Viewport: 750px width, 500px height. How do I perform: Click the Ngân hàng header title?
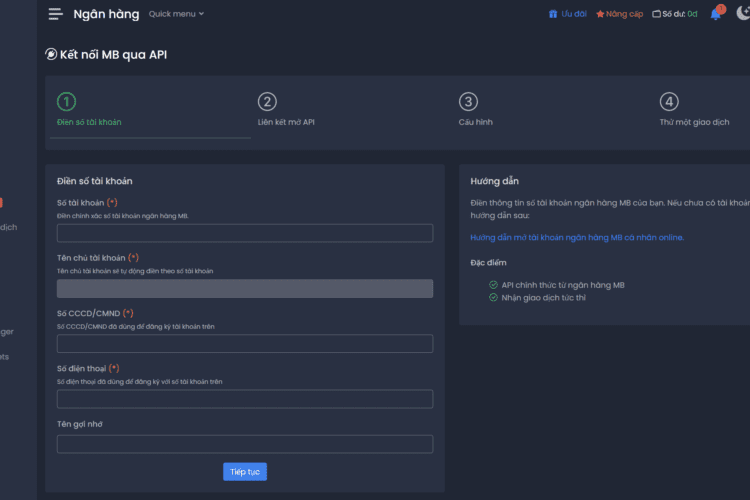pos(106,14)
